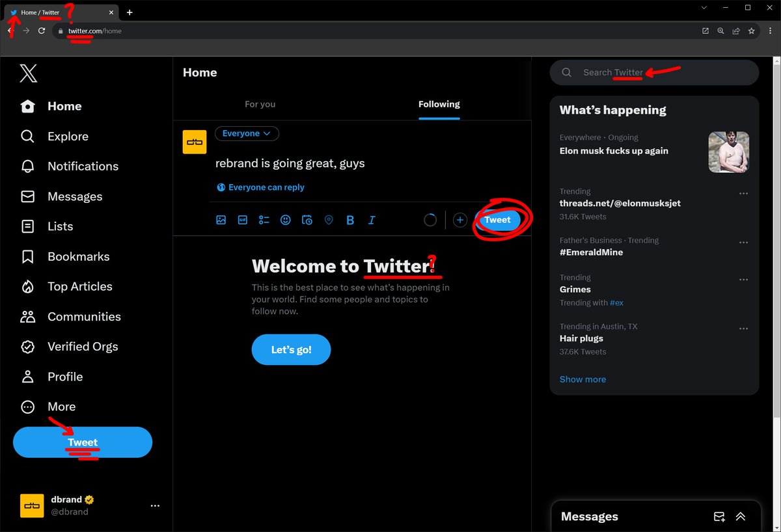Open 'Elon musk fucks up again' trend

(x=614, y=150)
